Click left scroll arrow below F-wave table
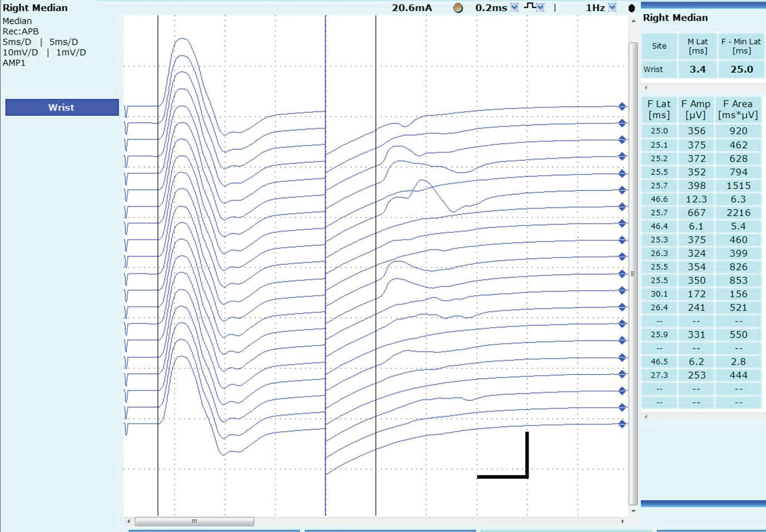 pyautogui.click(x=646, y=416)
